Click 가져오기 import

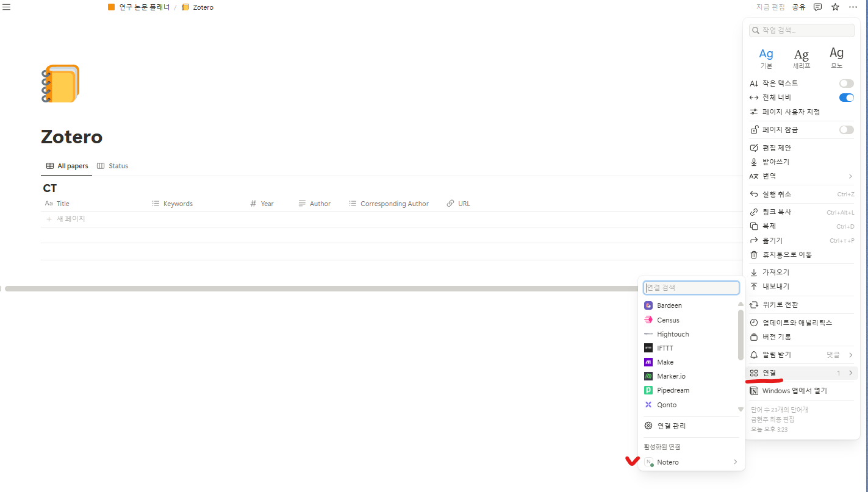pos(802,273)
